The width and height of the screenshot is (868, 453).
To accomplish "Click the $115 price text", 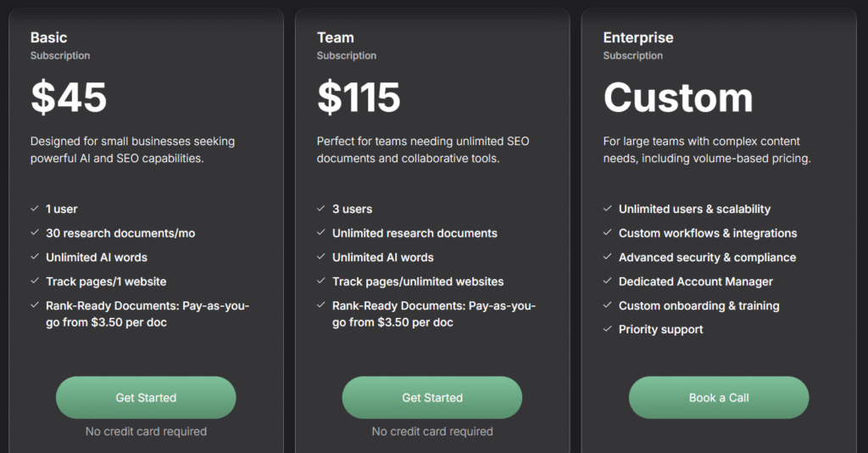I will [x=359, y=98].
